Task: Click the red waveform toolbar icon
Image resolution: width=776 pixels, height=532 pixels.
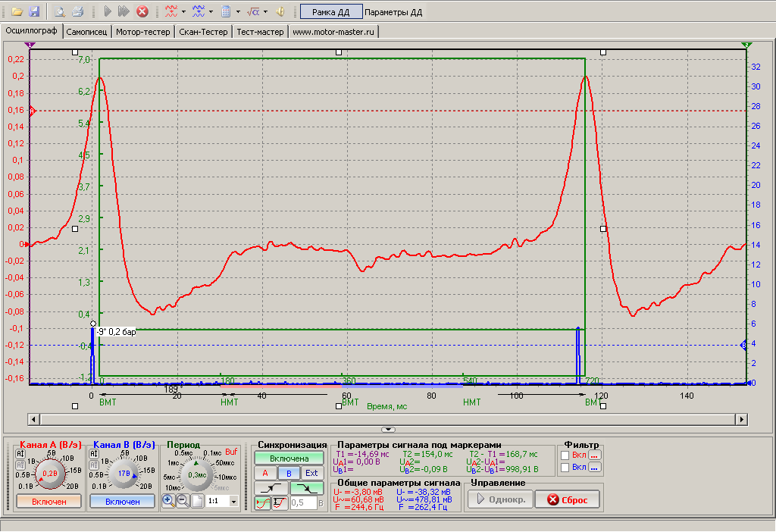Action: 171,11
